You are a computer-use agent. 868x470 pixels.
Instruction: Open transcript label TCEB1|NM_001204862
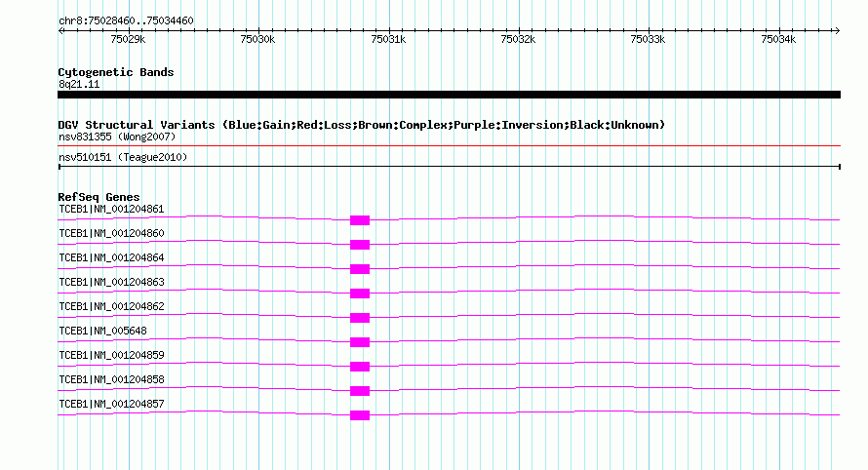pyautogui.click(x=111, y=307)
